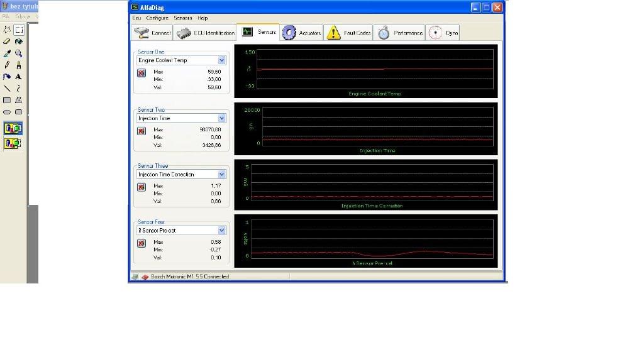Pick the Rectangle shape tool in Paint
The width and height of the screenshot is (644, 362).
(x=7, y=100)
